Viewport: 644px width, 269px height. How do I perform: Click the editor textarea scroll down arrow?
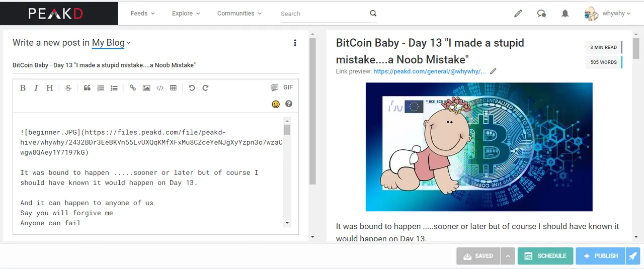(287, 223)
